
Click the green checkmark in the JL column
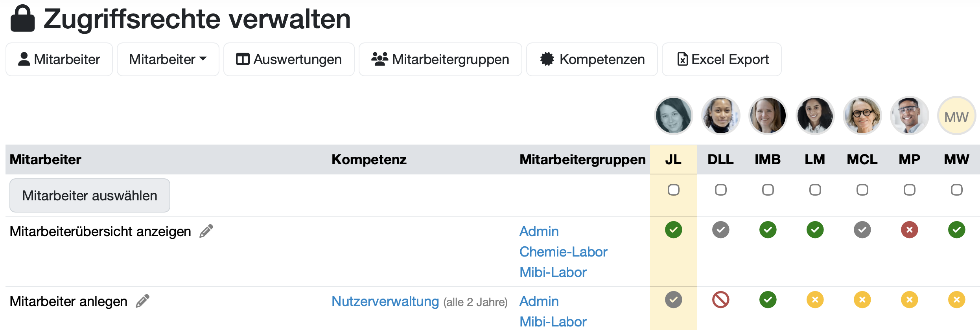click(x=673, y=230)
